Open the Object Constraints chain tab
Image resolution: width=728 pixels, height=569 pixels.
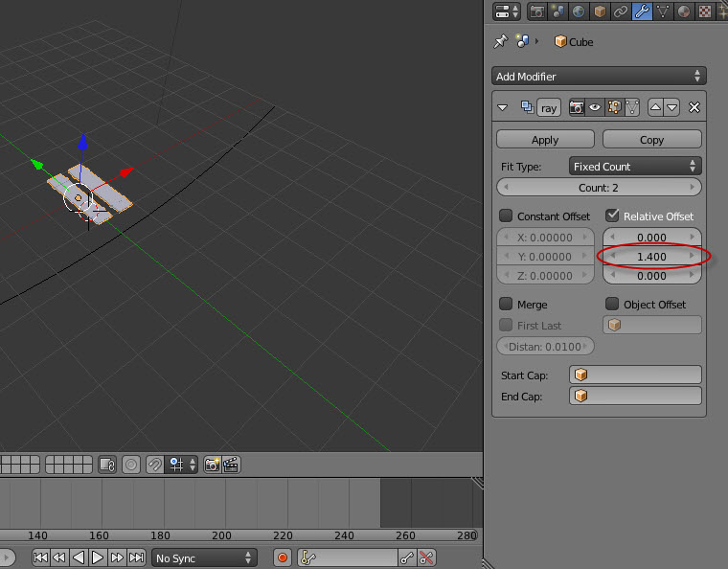(x=621, y=11)
